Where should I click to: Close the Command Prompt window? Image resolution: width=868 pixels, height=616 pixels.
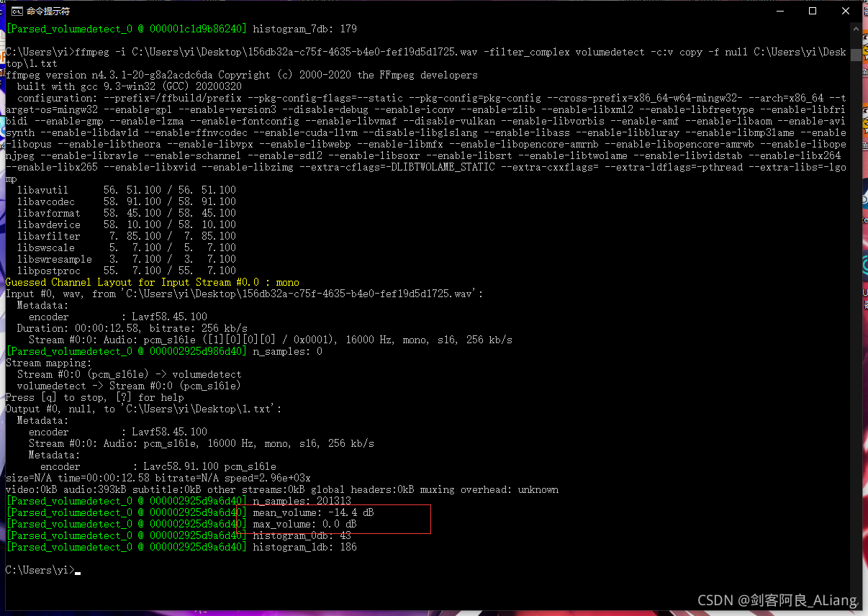pos(846,11)
